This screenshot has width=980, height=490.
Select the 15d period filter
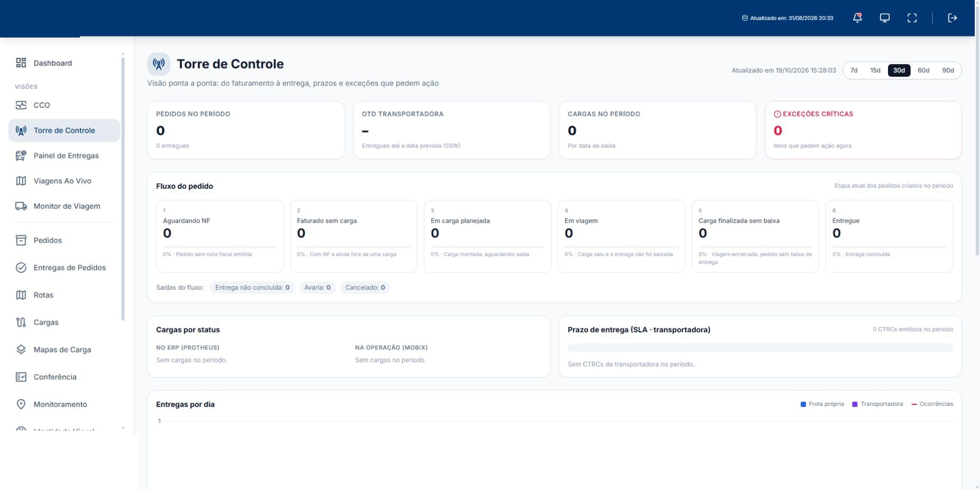click(875, 70)
